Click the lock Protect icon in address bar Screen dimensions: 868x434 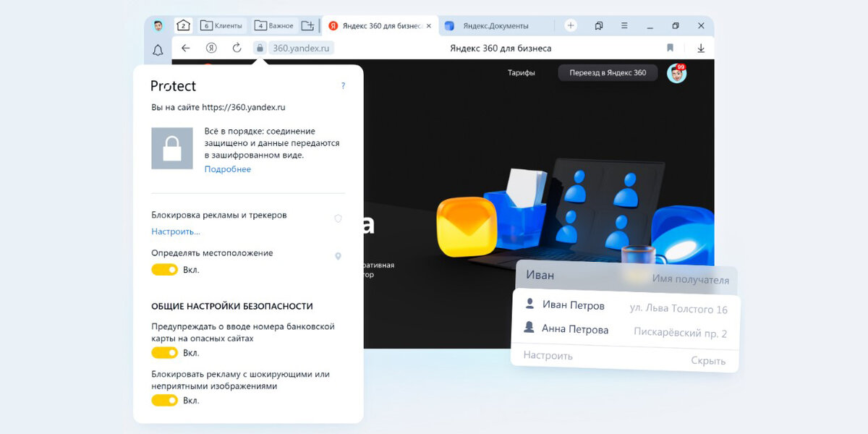coord(260,48)
